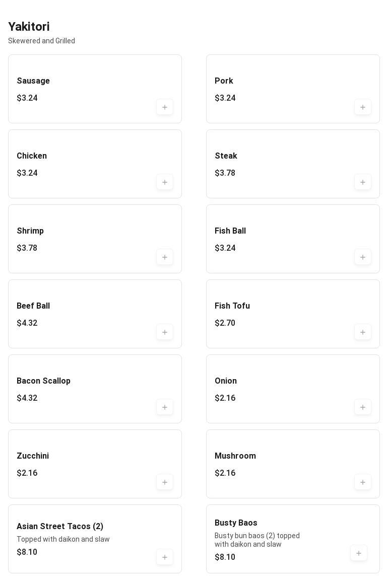Add Fish Ball using plus icon
Viewport: 388px width, 588px height.
(x=363, y=257)
